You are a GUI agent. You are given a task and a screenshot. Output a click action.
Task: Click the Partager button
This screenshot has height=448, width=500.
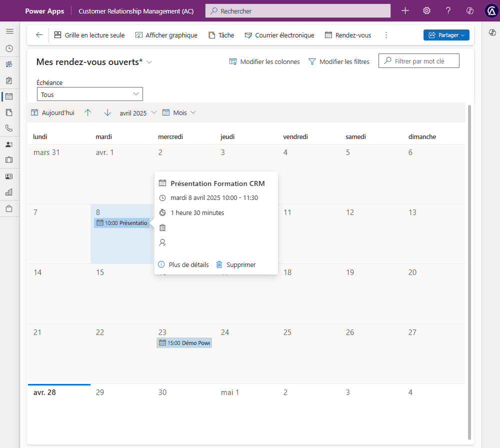coord(446,35)
